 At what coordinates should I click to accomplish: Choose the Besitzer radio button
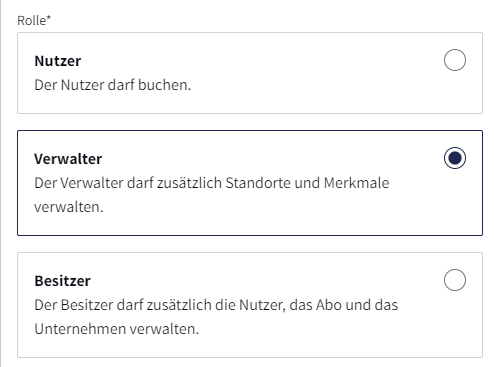(455, 280)
